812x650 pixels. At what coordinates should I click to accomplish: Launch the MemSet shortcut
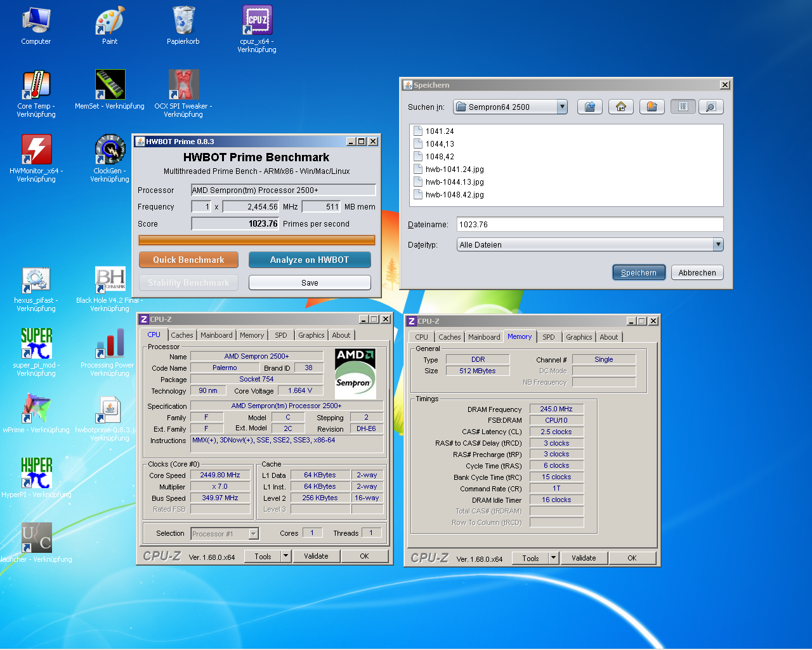110,90
